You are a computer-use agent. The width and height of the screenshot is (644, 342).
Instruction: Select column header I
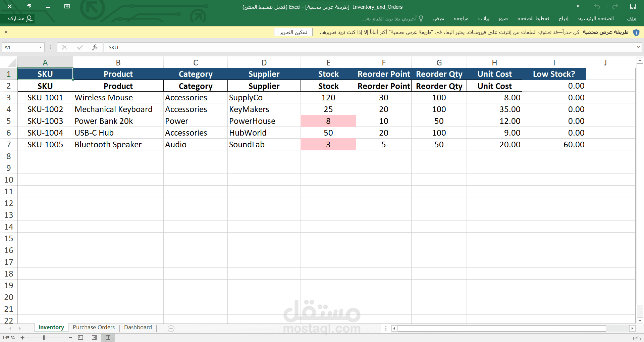[554, 62]
